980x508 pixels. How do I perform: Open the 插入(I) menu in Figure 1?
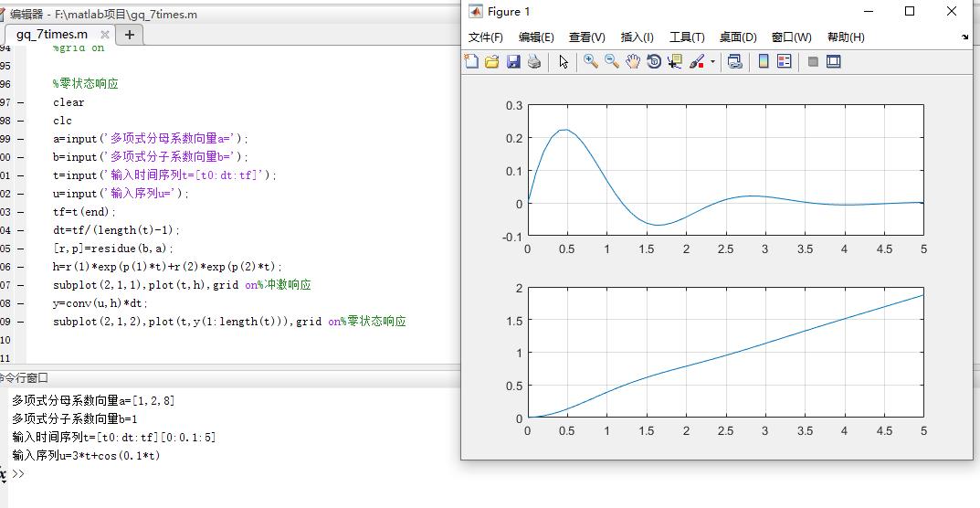637,37
